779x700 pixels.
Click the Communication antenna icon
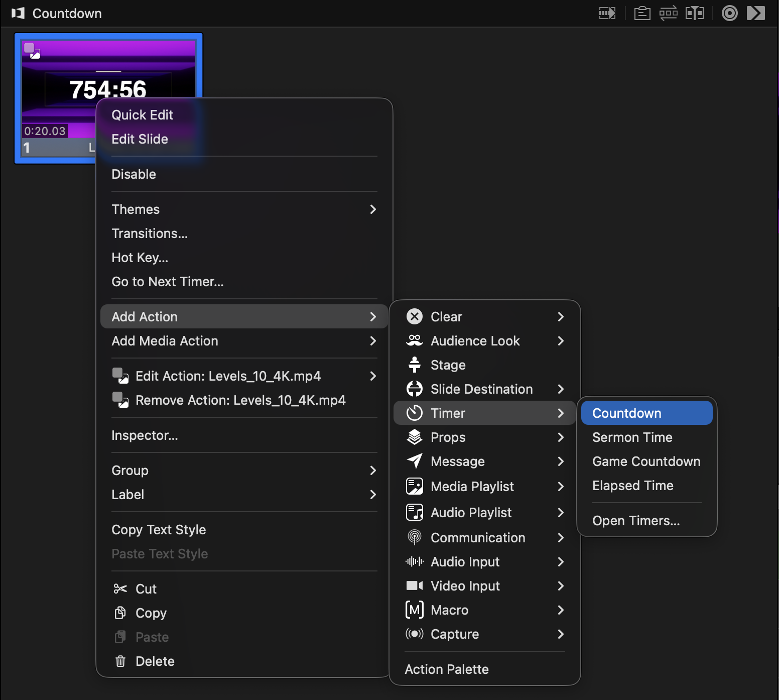[415, 537]
